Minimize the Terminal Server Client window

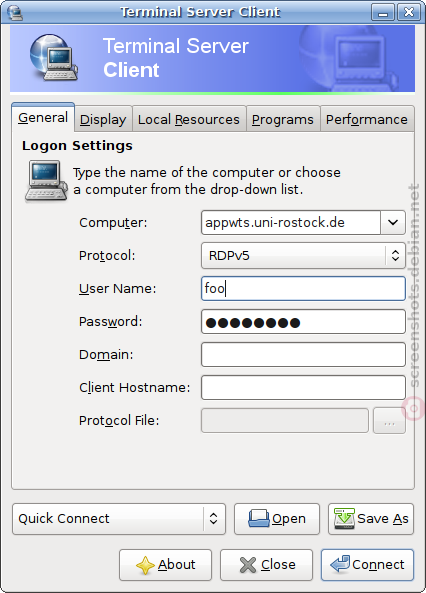383,12
